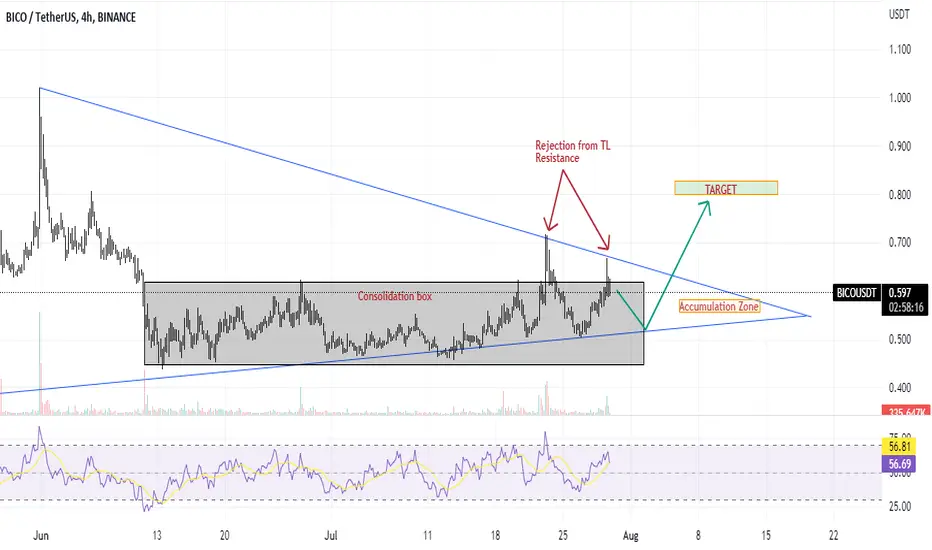The image size is (932, 550).
Task: Click the 0.900 price axis label
Action: click(x=900, y=146)
